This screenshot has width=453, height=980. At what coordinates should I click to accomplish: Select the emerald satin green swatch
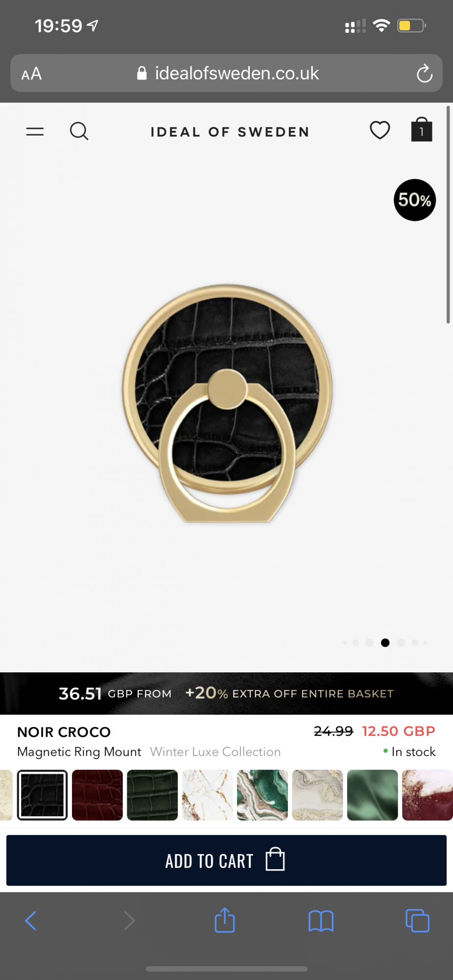point(373,795)
